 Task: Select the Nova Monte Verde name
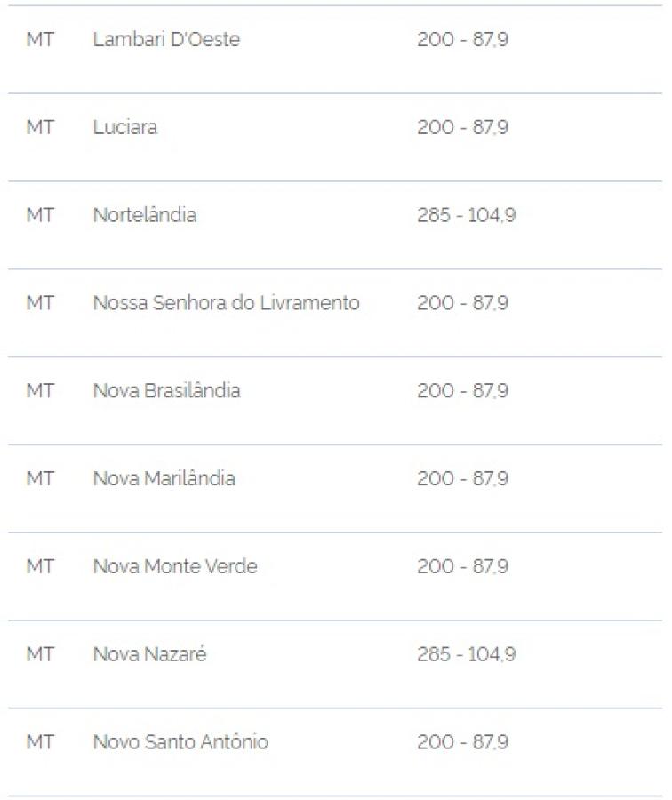tap(175, 566)
